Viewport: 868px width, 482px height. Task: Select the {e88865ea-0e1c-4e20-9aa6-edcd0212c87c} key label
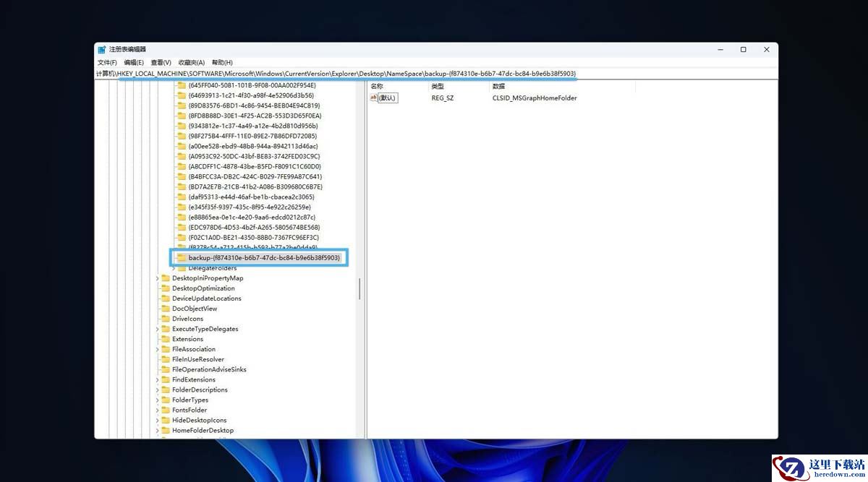point(251,217)
